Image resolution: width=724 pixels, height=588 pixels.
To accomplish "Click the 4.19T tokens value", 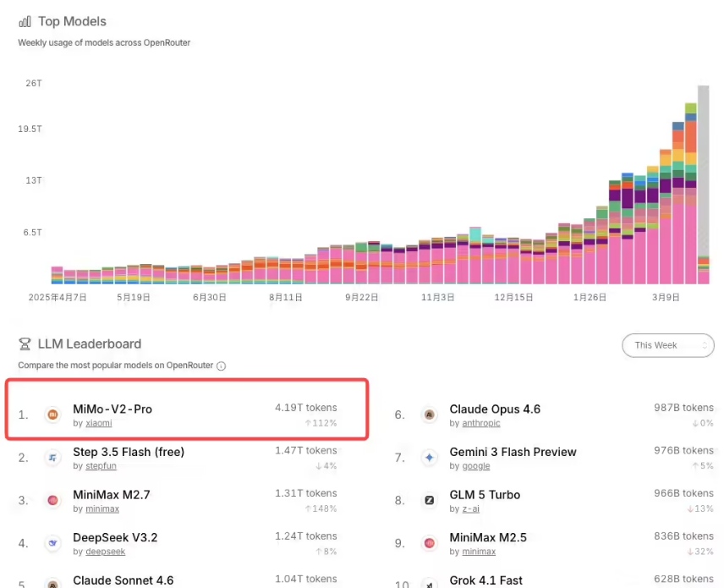I will click(305, 408).
